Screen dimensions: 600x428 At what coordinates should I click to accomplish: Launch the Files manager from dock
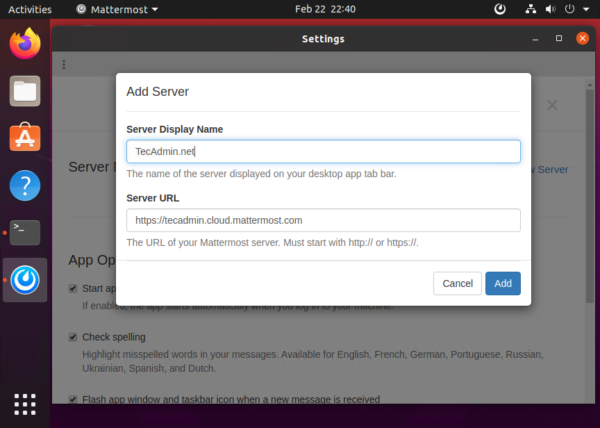(25, 91)
